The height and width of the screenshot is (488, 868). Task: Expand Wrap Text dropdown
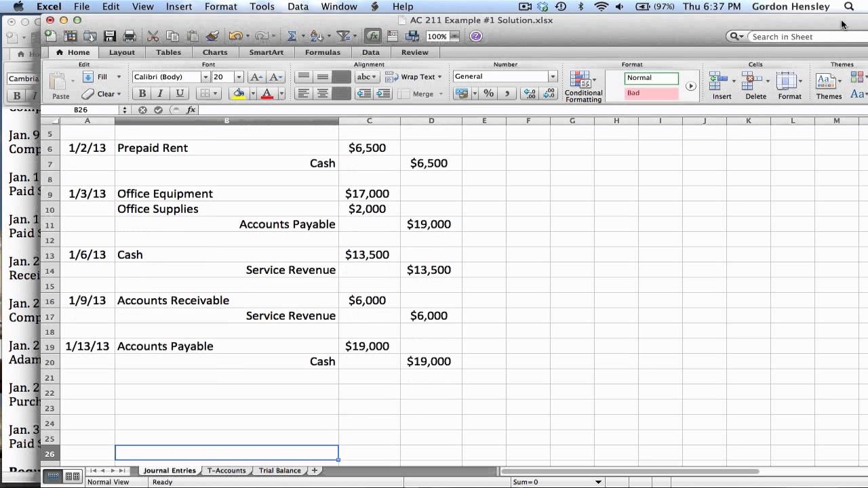tap(439, 77)
